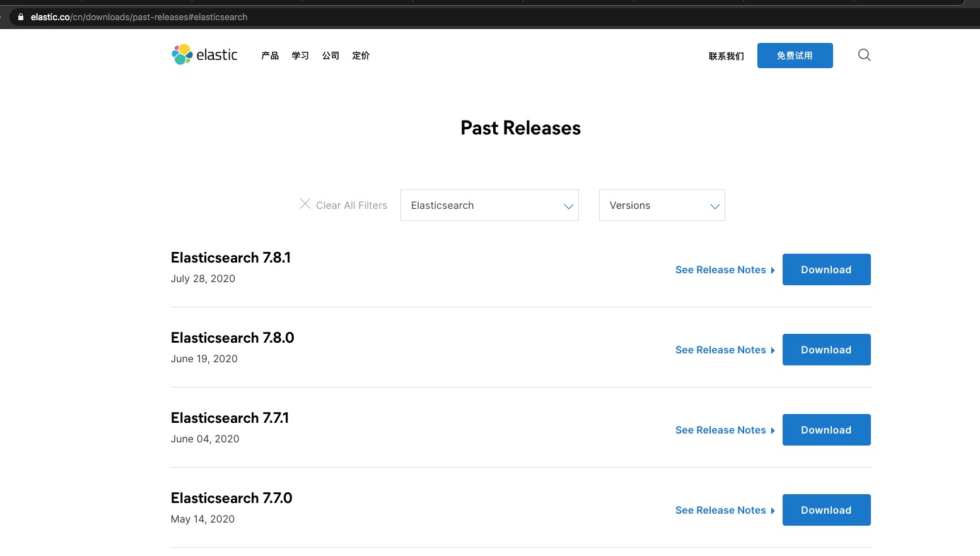
Task: Click the 联系我们 link
Action: click(726, 56)
